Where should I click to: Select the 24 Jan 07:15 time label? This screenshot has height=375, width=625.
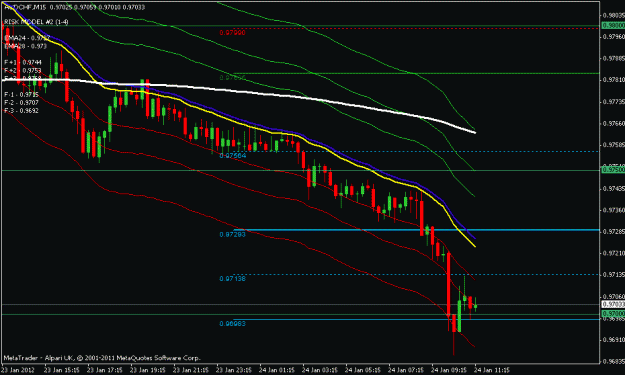pyautogui.click(x=405, y=370)
